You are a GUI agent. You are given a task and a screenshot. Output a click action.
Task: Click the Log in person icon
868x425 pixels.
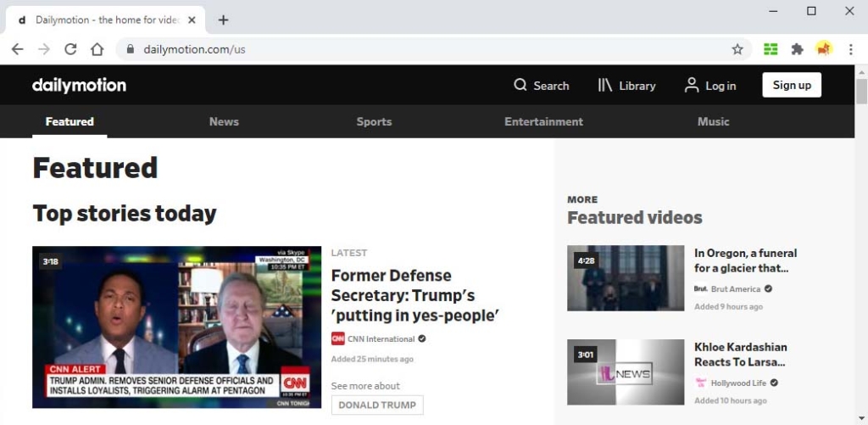click(692, 85)
